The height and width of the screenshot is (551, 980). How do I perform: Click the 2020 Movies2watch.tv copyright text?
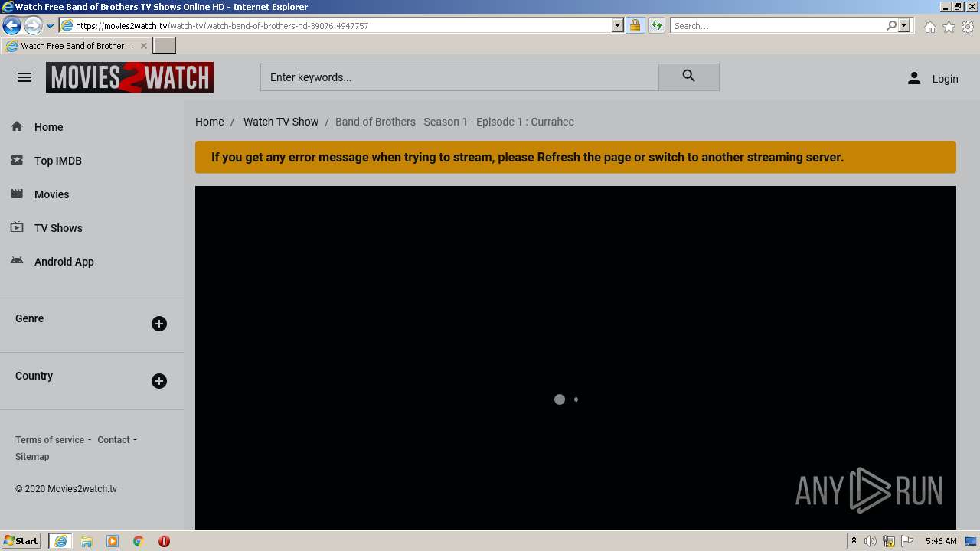pos(66,488)
